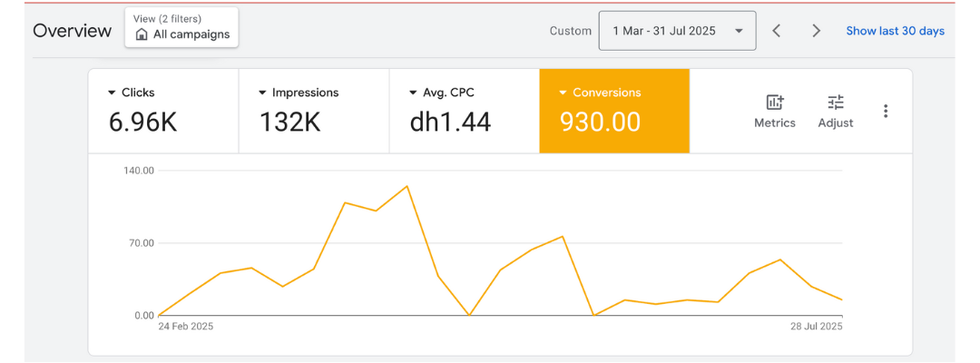980x363 pixels.
Task: Click the 1 Mar - 31 Jul 2025 date text
Action: coord(664,31)
